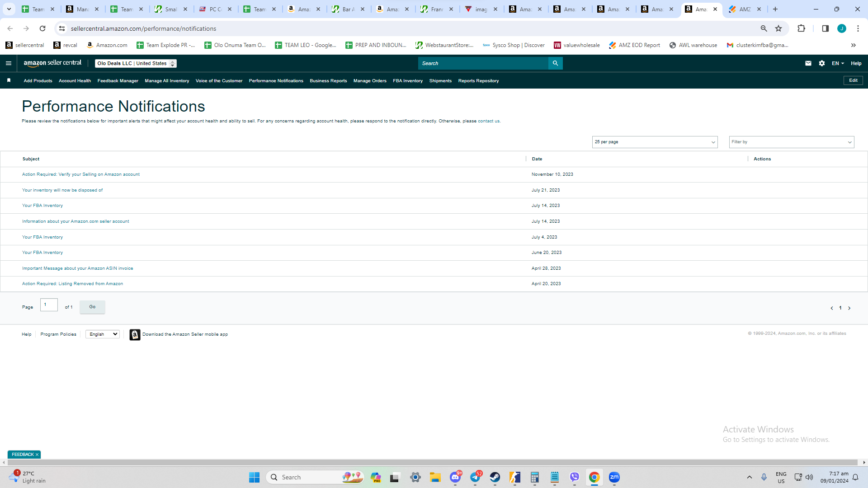Screen dimensions: 868x488
Task: Open the English language selector in footer
Action: (103, 334)
